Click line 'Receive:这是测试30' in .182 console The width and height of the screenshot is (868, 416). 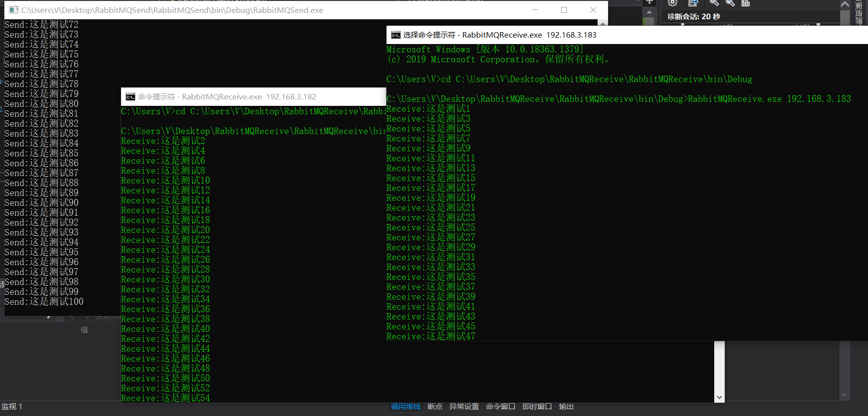pos(166,279)
